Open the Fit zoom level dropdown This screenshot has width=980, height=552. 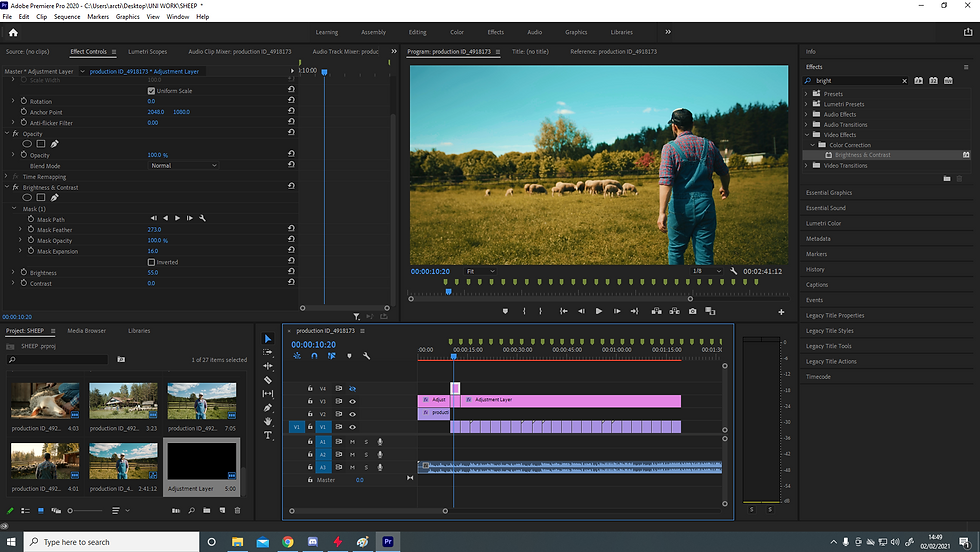coord(480,271)
